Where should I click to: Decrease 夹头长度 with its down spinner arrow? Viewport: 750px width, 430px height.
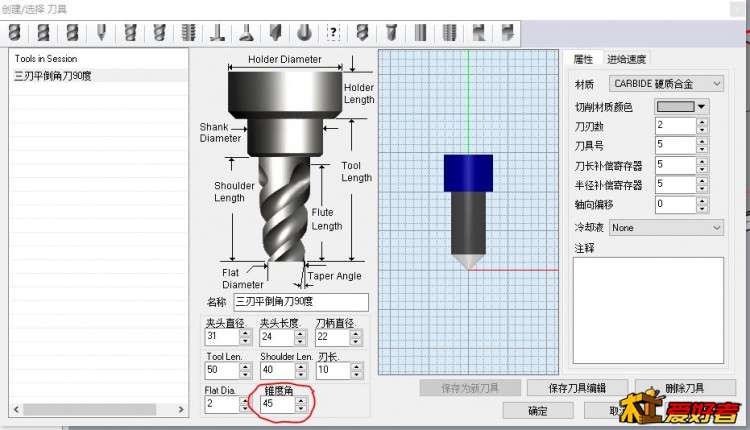pyautogui.click(x=300, y=341)
